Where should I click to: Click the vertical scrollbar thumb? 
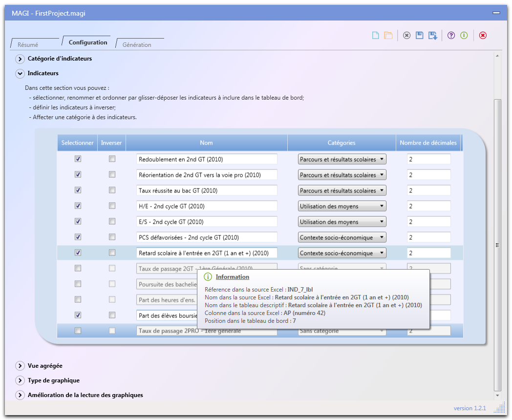coord(497,244)
